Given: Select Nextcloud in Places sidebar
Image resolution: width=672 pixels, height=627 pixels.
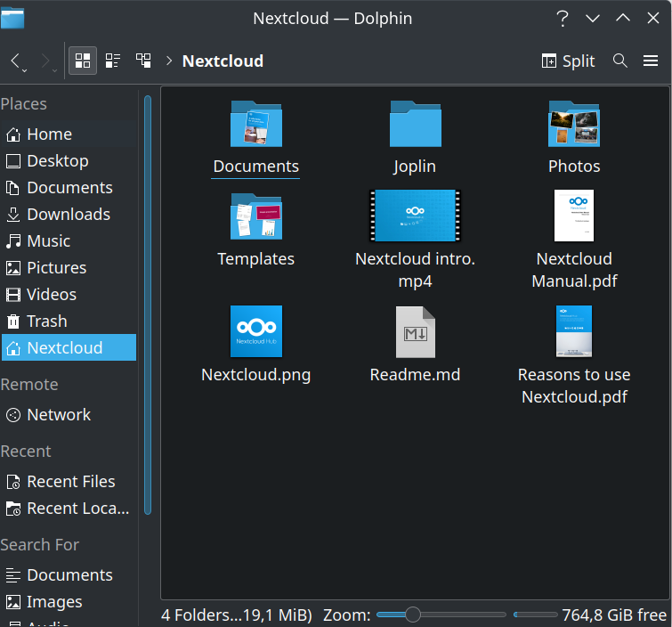Looking at the screenshot, I should [69, 347].
